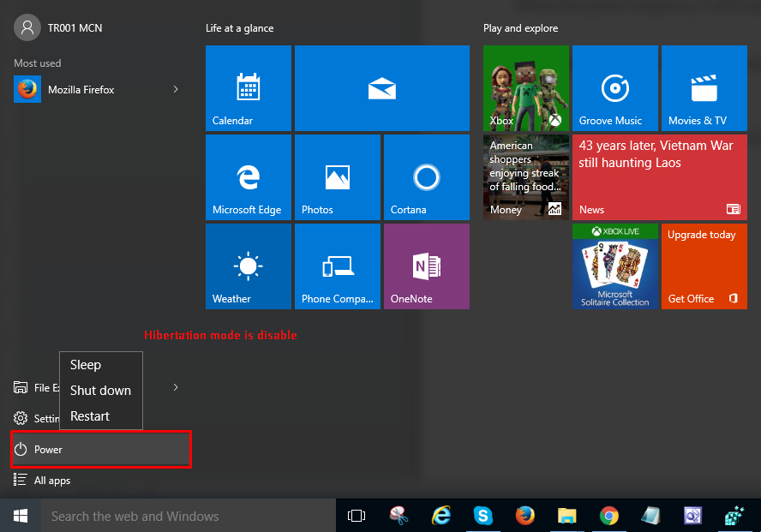The height and width of the screenshot is (532, 761).
Task: Click Chrome icon in the taskbar
Action: click(x=609, y=516)
